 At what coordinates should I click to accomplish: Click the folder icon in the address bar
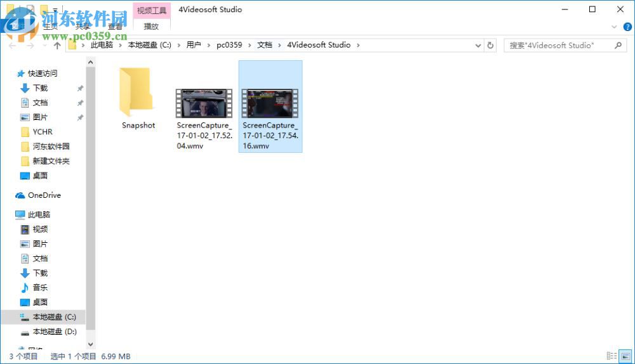click(x=72, y=45)
